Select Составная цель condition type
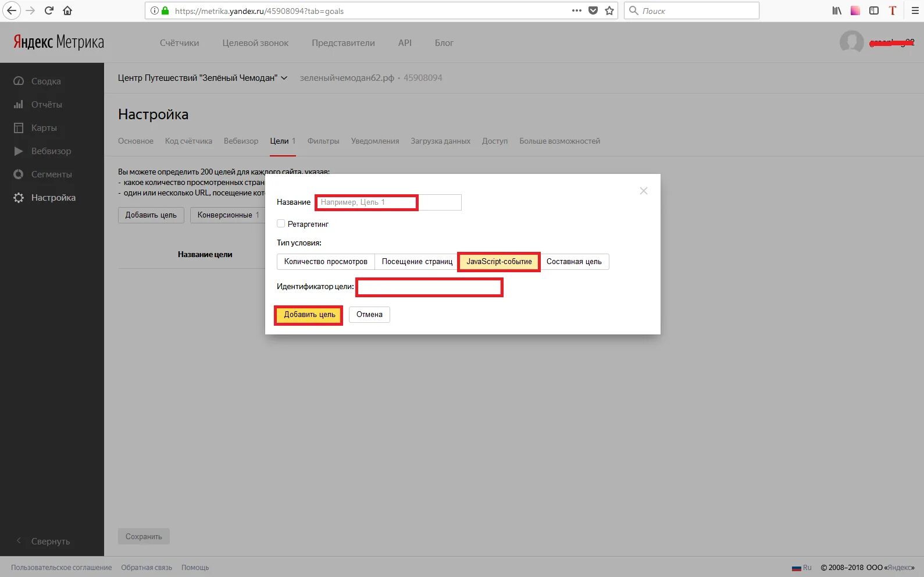The image size is (924, 577). pyautogui.click(x=574, y=262)
